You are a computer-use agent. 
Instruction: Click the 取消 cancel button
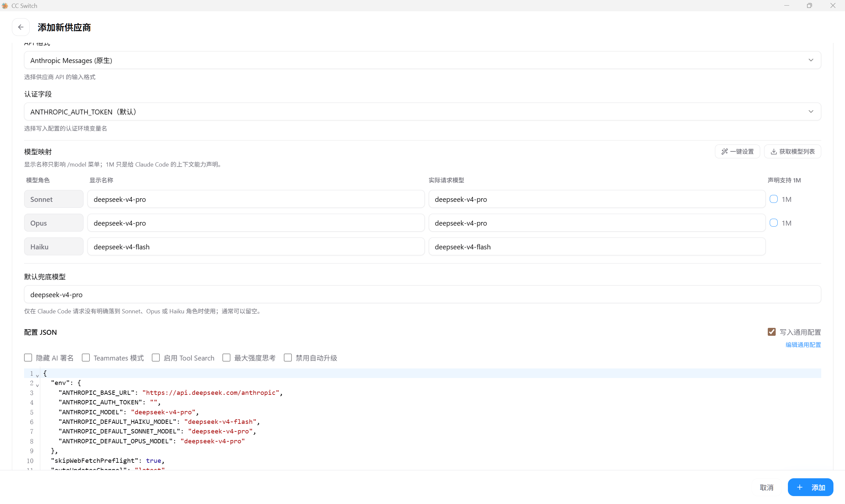click(766, 488)
